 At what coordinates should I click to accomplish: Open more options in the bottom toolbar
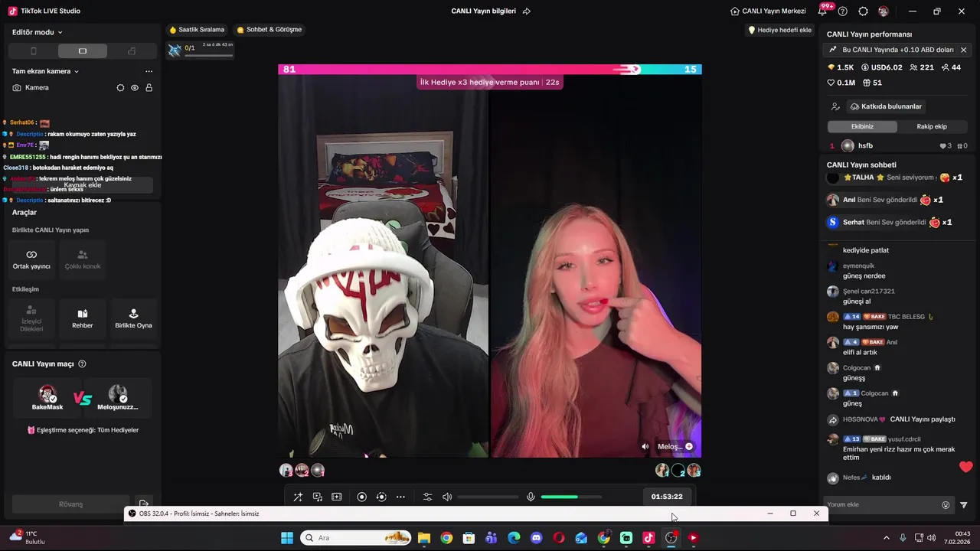400,497
